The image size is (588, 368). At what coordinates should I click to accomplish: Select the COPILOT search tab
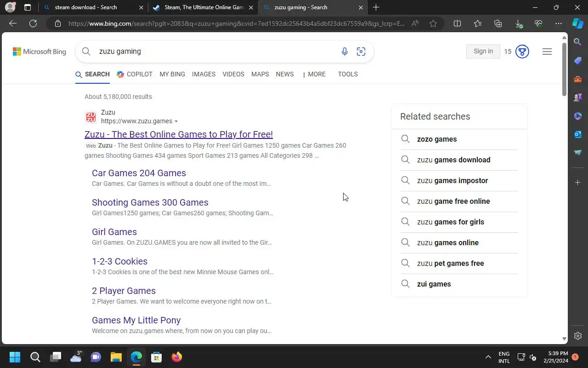tap(135, 74)
